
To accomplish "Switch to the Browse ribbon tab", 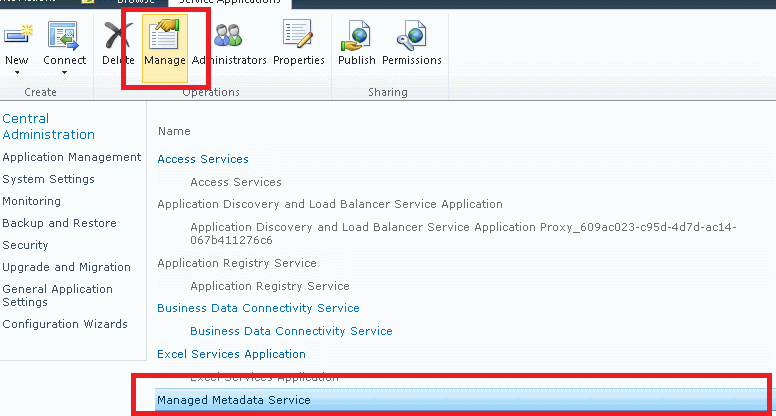I will point(136,2).
